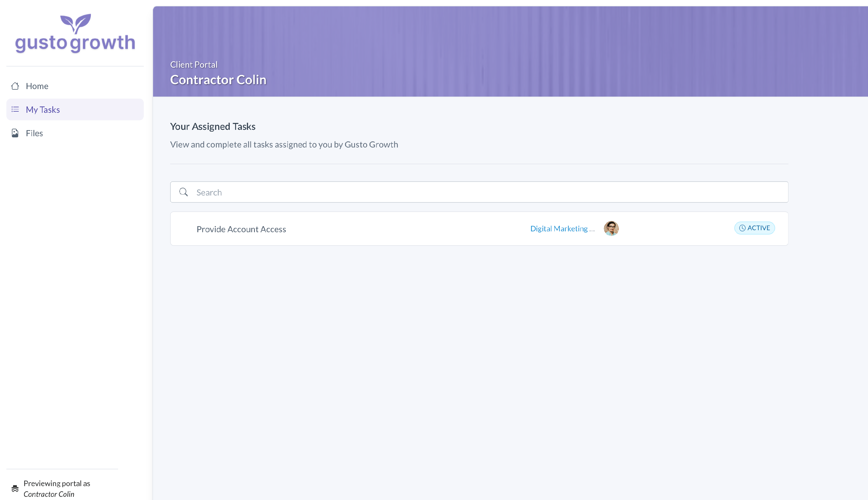Go to Files section
This screenshot has height=500, width=868.
coord(34,133)
